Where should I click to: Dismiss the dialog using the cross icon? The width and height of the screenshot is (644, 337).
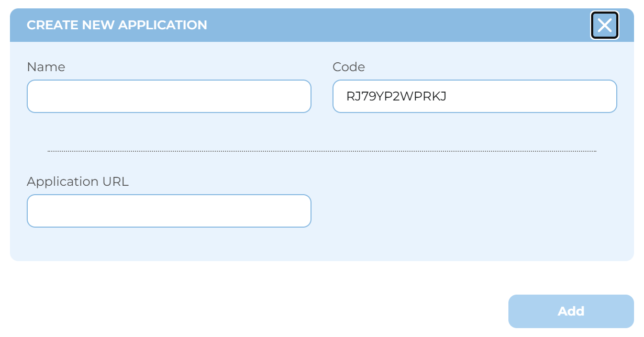click(604, 25)
